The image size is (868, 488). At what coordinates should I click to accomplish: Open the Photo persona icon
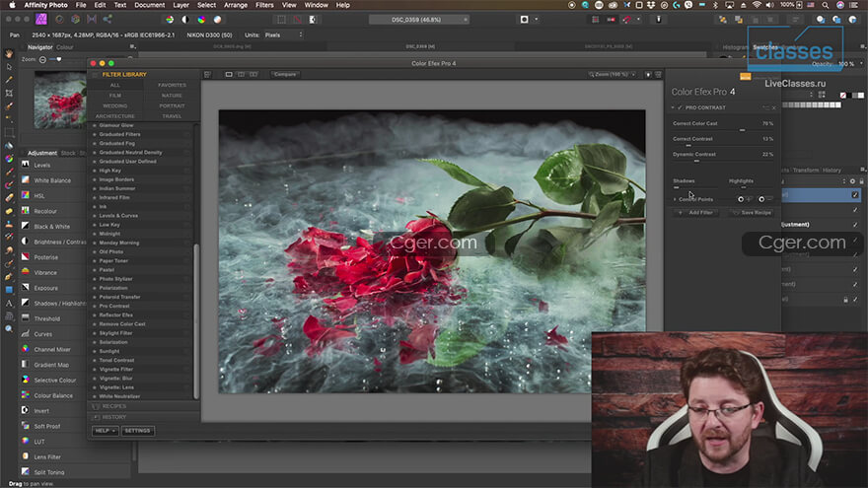coord(41,19)
